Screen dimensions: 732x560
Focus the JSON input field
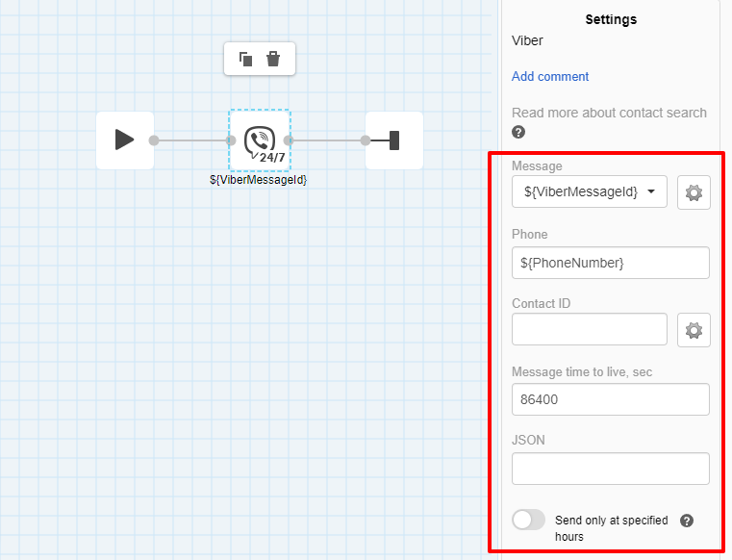611,469
